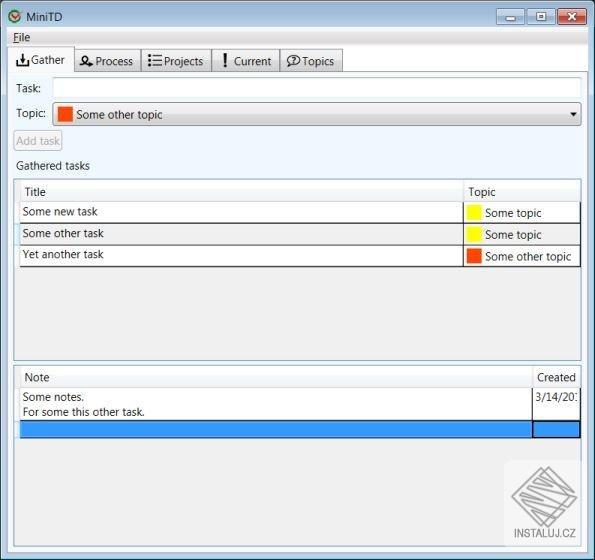595x560 pixels.
Task: Click the Gather tab download icon
Action: click(22, 60)
